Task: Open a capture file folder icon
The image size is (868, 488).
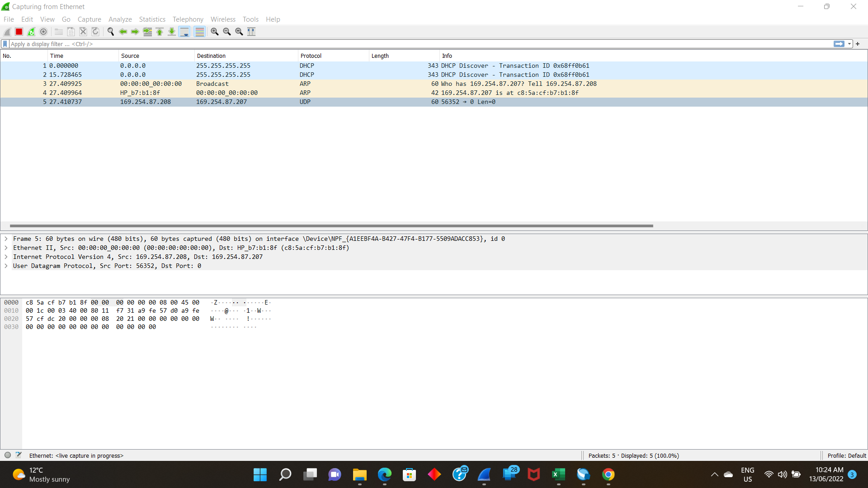Action: [59, 32]
